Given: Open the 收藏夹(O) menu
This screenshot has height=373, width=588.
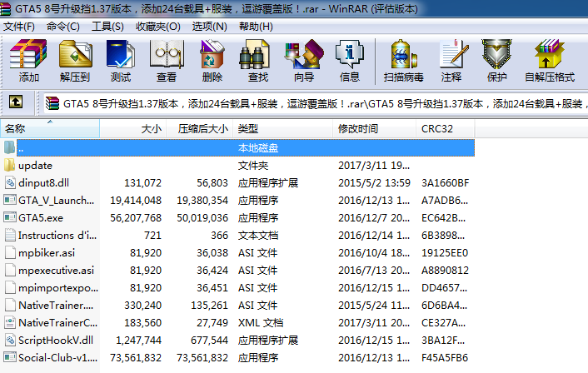Looking at the screenshot, I should tap(158, 27).
